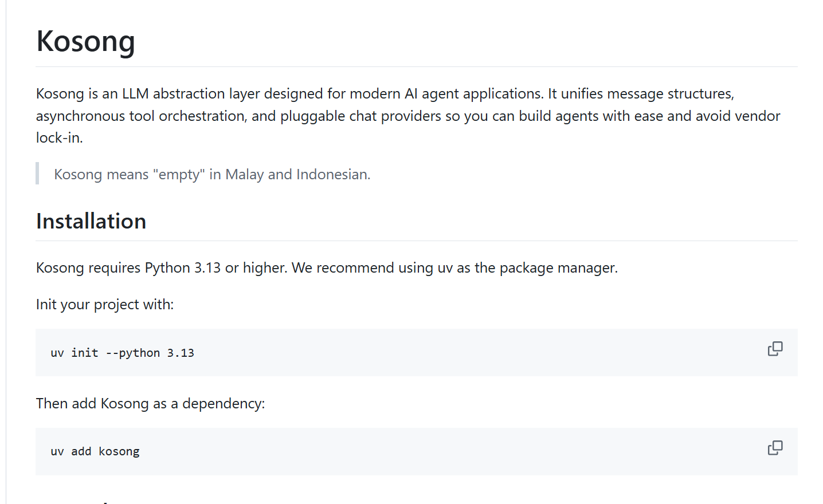Image resolution: width=823 pixels, height=504 pixels.
Task: Click the 'uv add kosong' code text
Action: pos(95,451)
